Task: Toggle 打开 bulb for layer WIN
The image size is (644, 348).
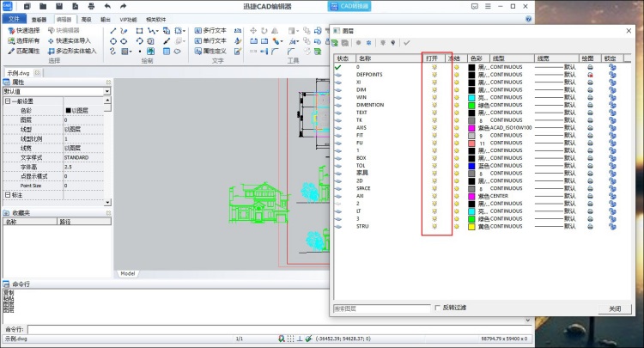Action: click(x=434, y=97)
